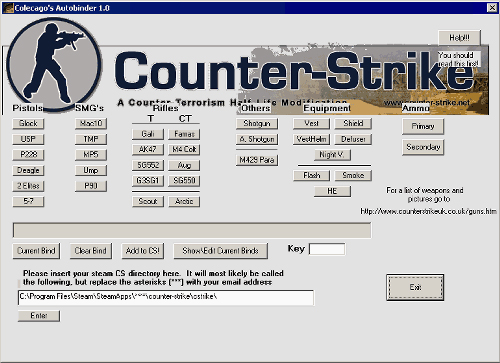Click the Flash grenade button
The height and width of the screenshot is (363, 500).
[312, 175]
